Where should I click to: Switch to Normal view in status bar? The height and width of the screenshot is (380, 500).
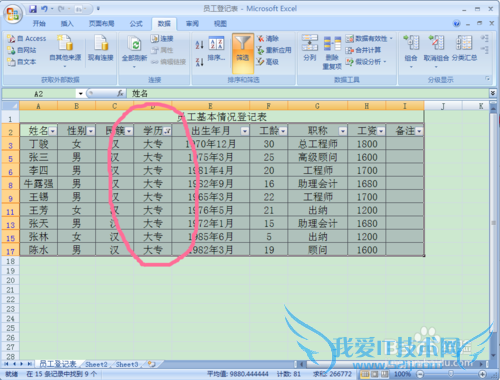365,374
